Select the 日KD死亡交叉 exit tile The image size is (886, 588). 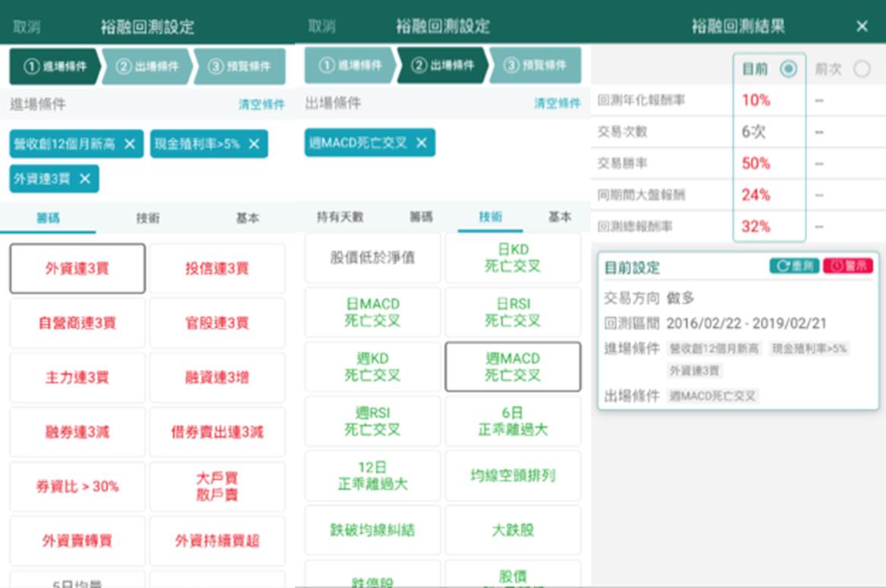click(x=513, y=258)
